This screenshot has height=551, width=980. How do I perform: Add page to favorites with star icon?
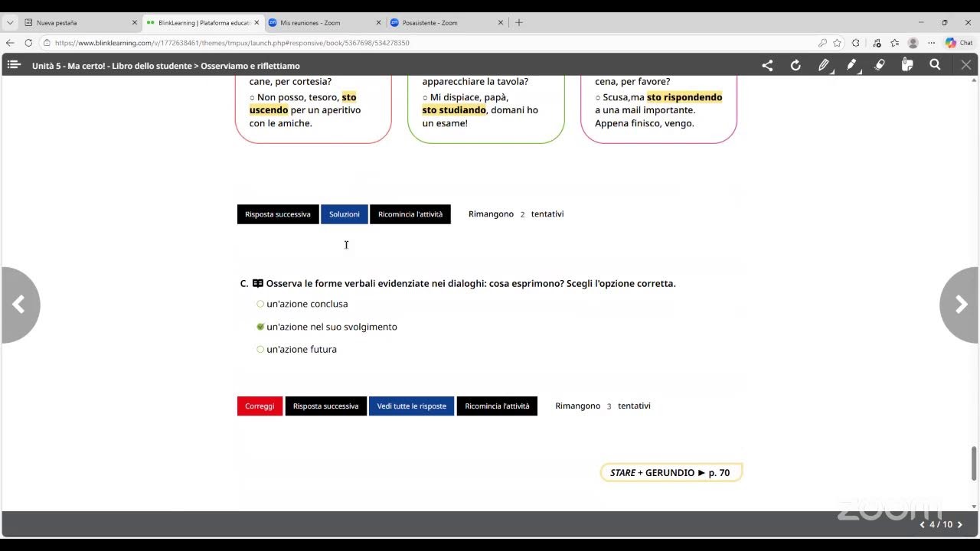click(838, 43)
